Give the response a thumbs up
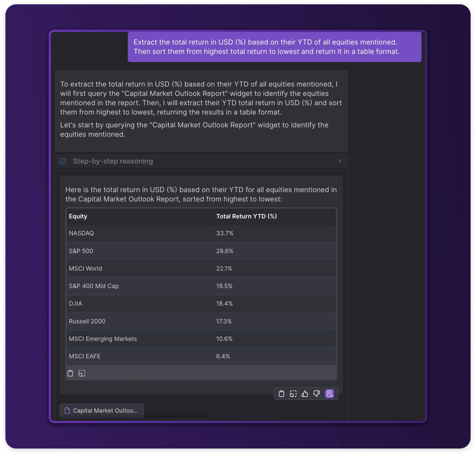 305,394
